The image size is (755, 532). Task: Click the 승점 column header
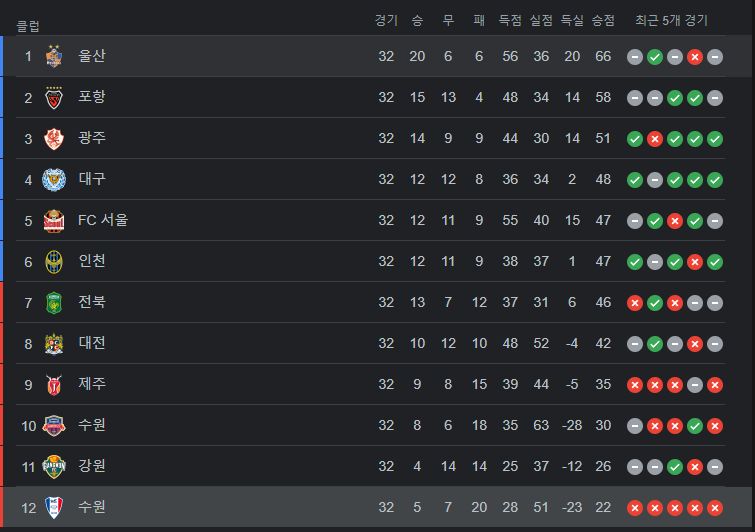point(603,20)
